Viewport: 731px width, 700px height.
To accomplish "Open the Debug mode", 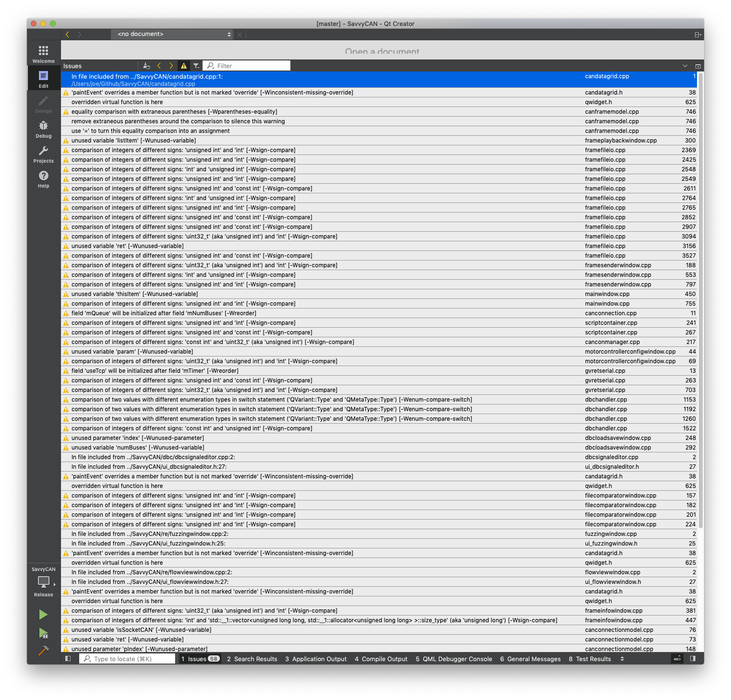I will (43, 129).
